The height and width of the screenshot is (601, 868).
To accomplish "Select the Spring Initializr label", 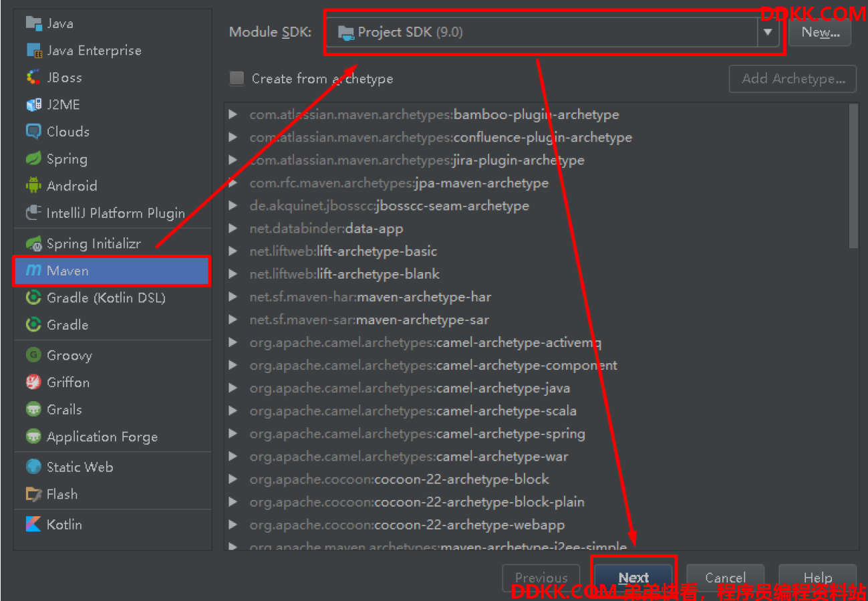I will click(x=94, y=244).
